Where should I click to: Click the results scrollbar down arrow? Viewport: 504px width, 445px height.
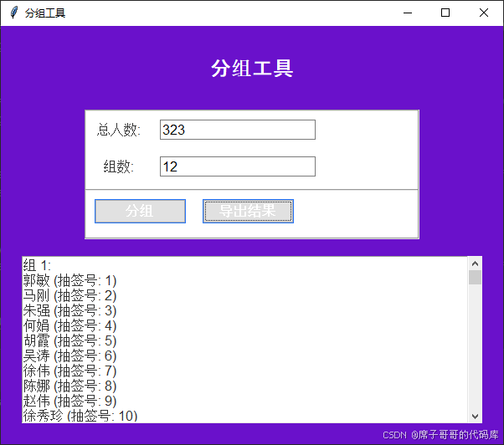click(475, 416)
